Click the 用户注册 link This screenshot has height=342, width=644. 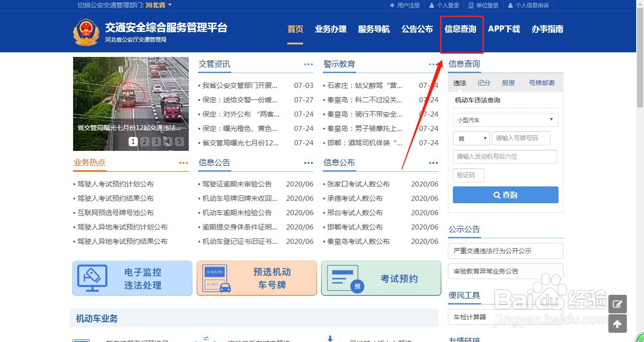click(409, 6)
